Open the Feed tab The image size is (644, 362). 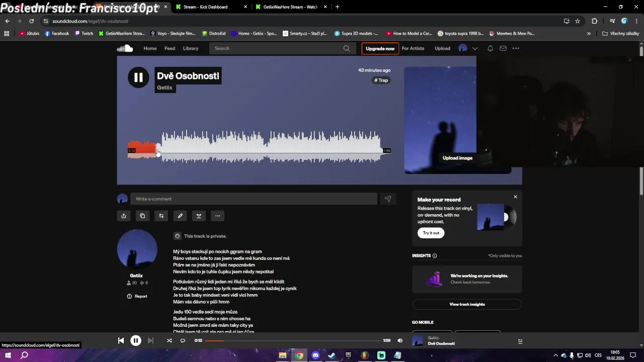pos(170,48)
